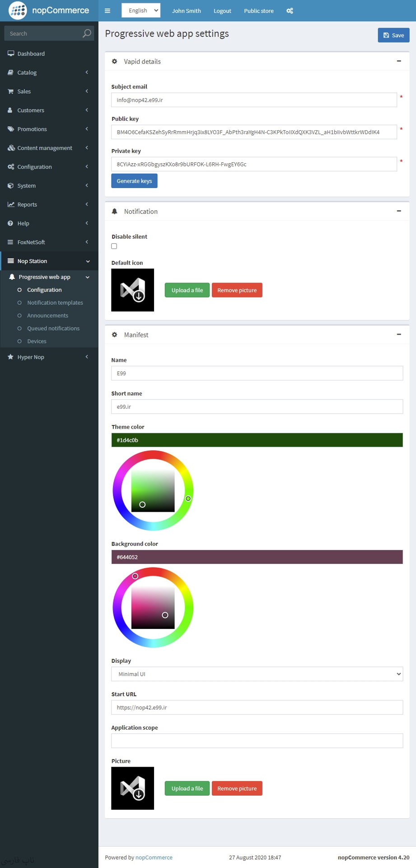Click the hamburger menu toggle icon
416x868 pixels.
click(108, 11)
